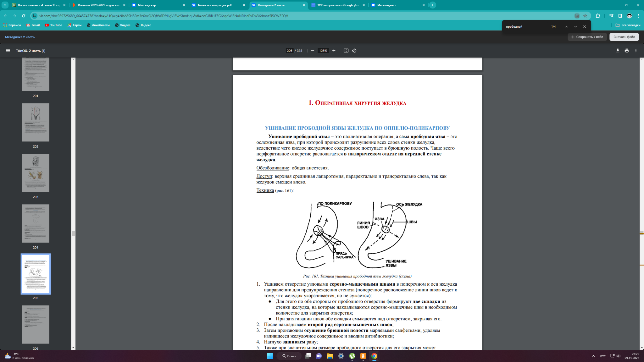644x362 pixels.
Task: Go to next find result
Action: pos(575,27)
